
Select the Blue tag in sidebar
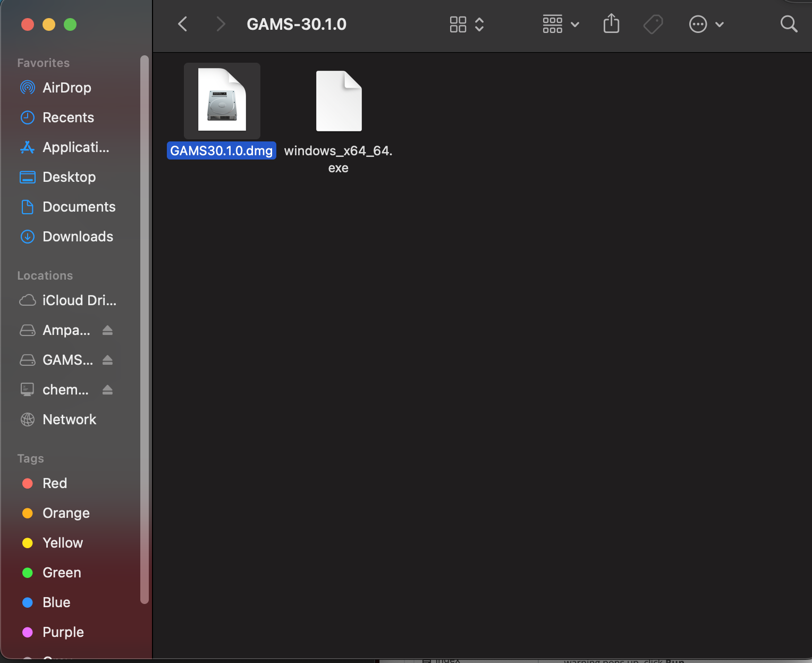pos(56,602)
